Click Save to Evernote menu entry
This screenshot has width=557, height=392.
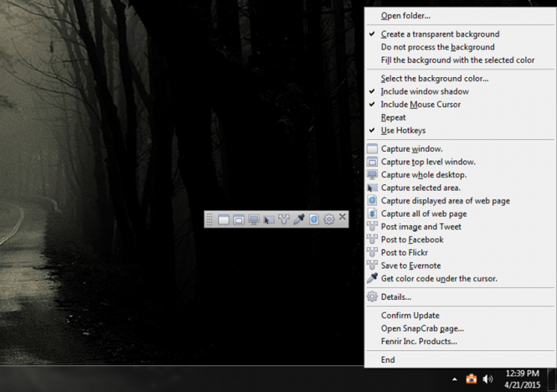459,266
